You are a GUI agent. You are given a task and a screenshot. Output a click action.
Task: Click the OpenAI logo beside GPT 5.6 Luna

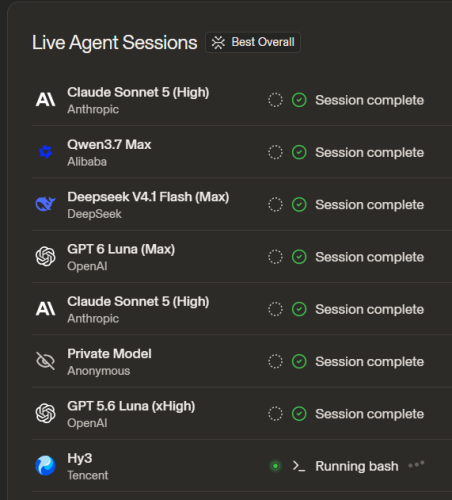coord(46,413)
